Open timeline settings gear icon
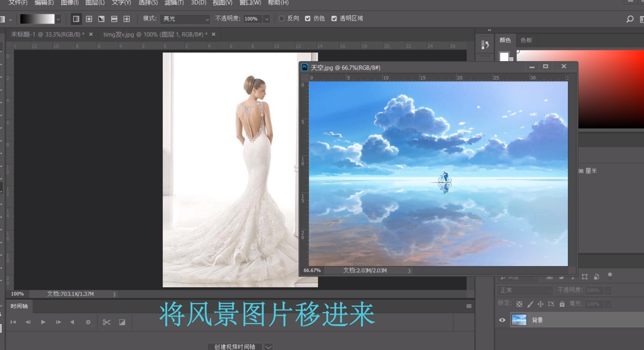The width and height of the screenshot is (644, 350). tap(89, 322)
